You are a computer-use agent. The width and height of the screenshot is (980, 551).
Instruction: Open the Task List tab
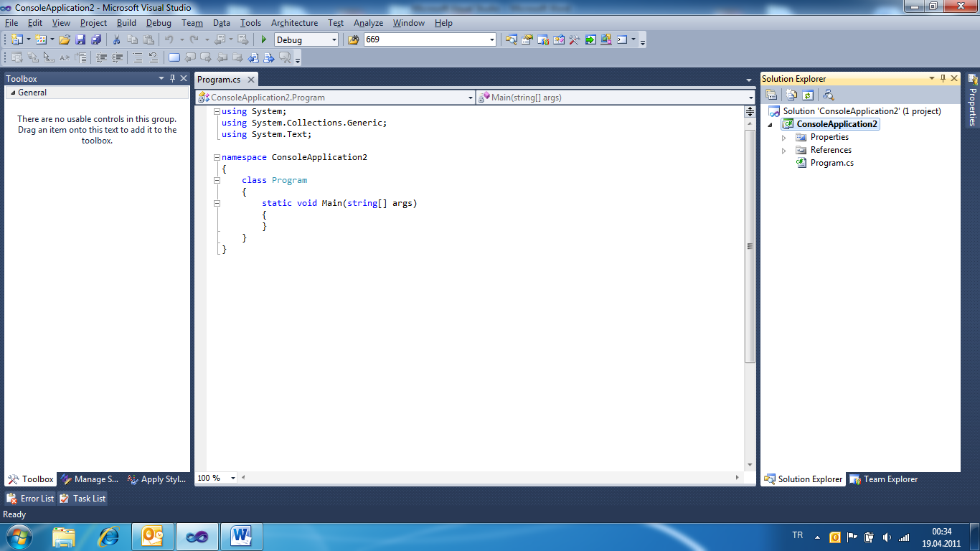tap(83, 498)
